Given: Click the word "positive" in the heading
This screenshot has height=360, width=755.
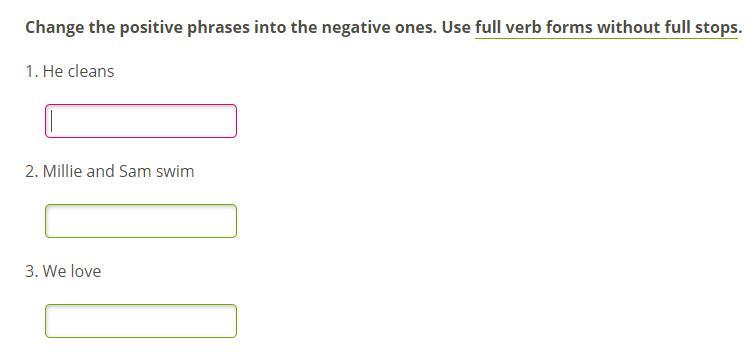Looking at the screenshot, I should (151, 28).
